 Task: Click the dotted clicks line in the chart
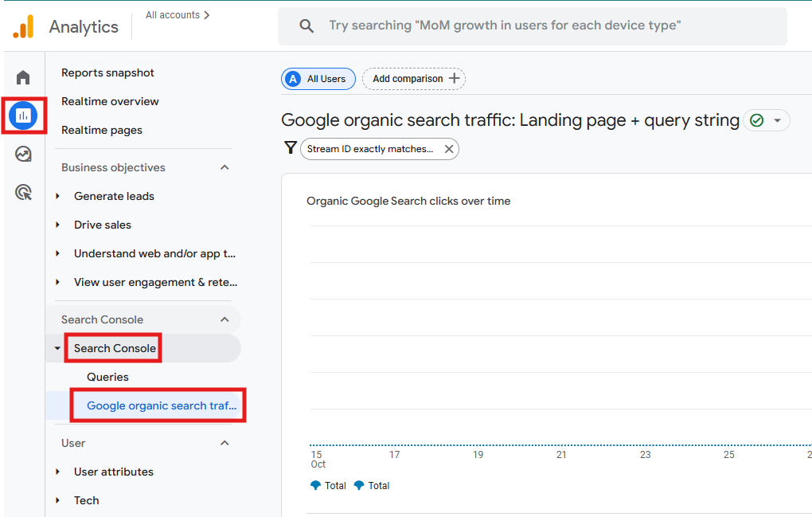pos(560,445)
